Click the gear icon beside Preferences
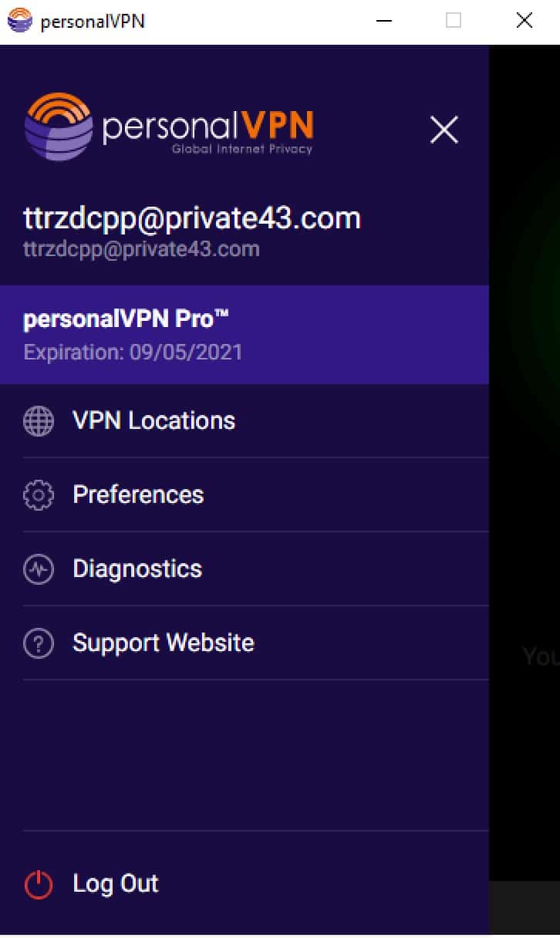The width and height of the screenshot is (560, 938). pyautogui.click(x=39, y=495)
